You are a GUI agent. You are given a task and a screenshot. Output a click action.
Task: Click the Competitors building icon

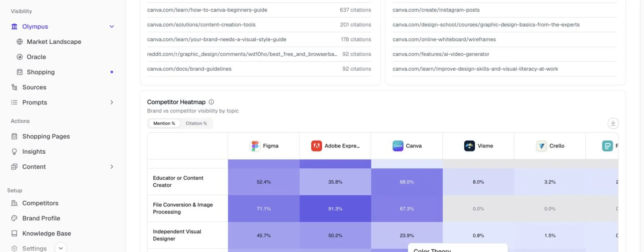pos(14,203)
